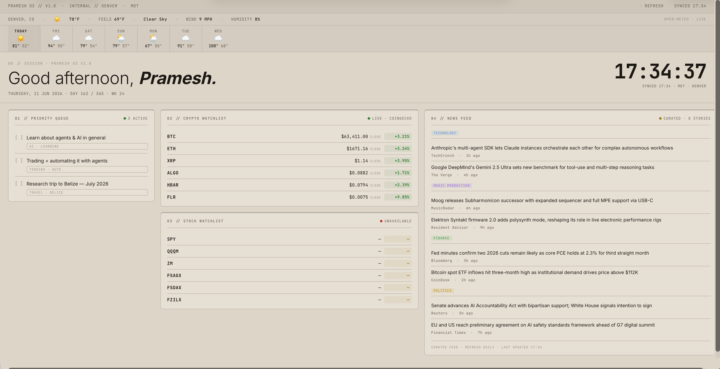The height and width of the screenshot is (369, 720).
Task: Click the FINANCE category tag in News Feed
Action: coord(441,238)
